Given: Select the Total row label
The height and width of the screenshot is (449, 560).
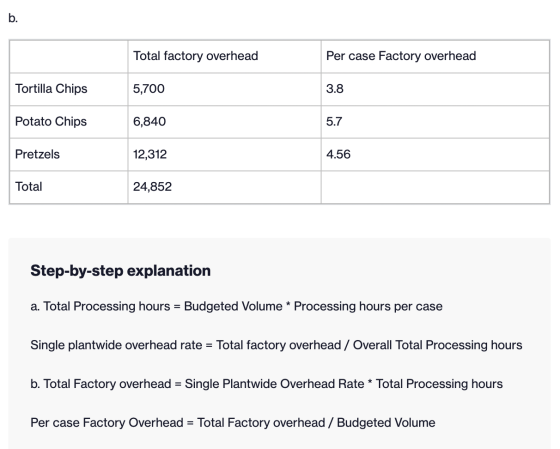Looking at the screenshot, I should point(29,186).
